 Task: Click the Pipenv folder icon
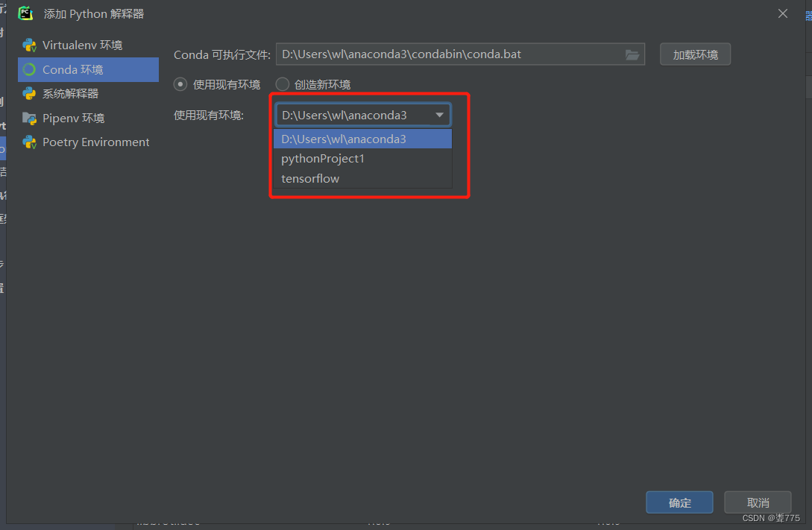pos(30,119)
